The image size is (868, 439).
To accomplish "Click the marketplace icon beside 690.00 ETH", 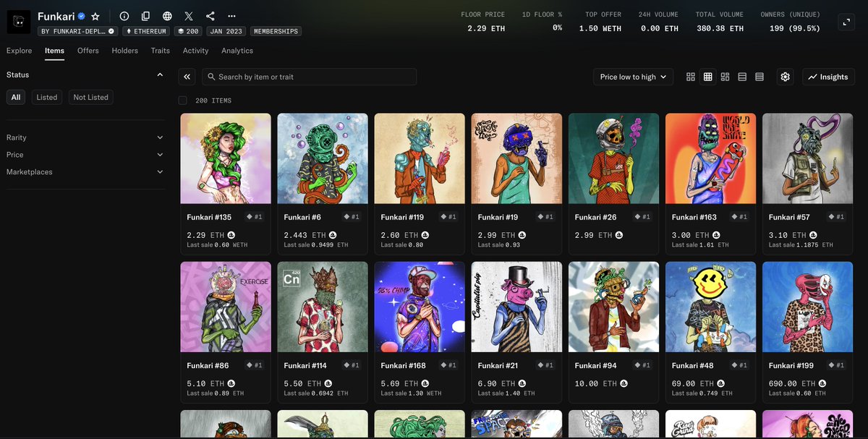I will 822,383.
